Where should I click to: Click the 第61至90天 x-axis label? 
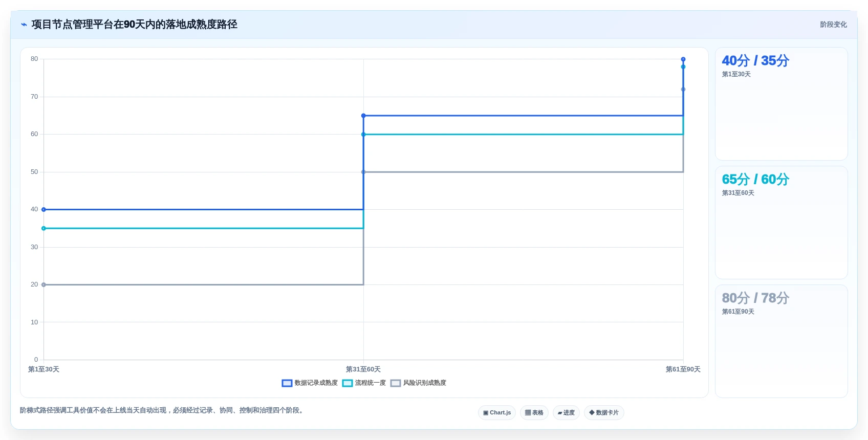click(683, 369)
